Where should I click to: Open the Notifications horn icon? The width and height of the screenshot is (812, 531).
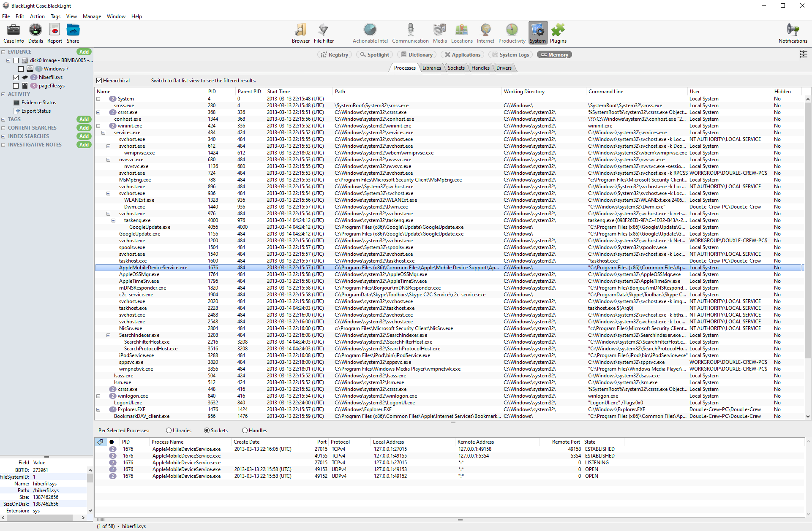[793, 33]
